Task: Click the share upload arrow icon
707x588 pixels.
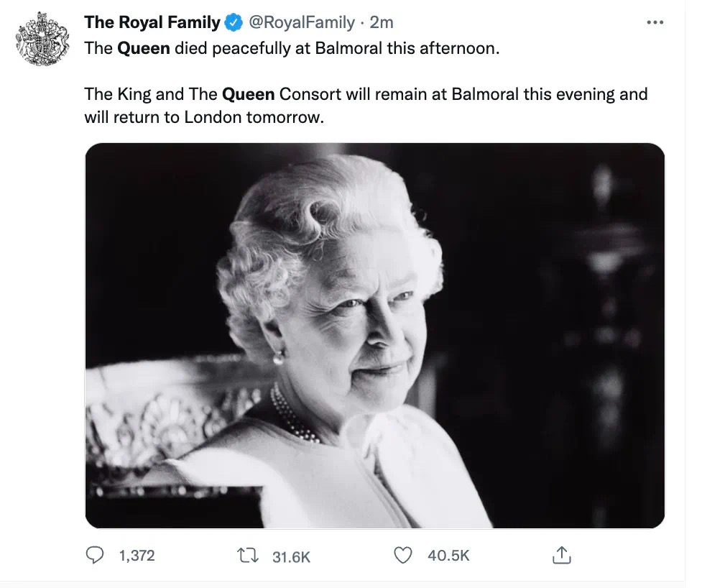Action: tap(561, 556)
